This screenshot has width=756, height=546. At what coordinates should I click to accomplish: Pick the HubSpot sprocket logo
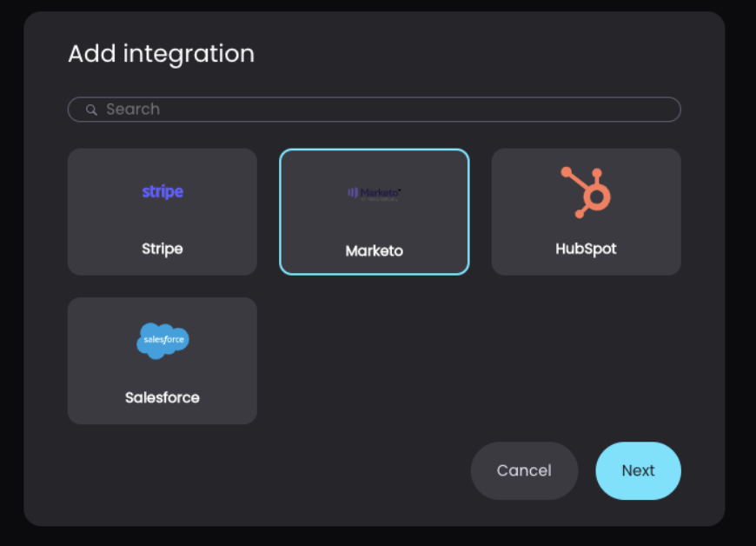pyautogui.click(x=586, y=192)
